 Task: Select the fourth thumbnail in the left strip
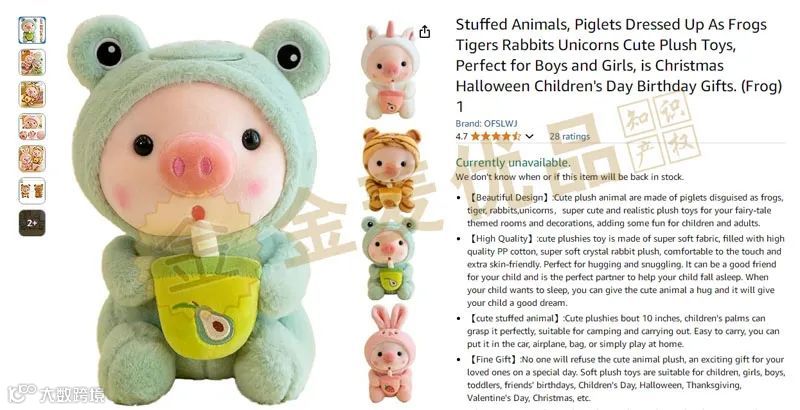(32, 126)
